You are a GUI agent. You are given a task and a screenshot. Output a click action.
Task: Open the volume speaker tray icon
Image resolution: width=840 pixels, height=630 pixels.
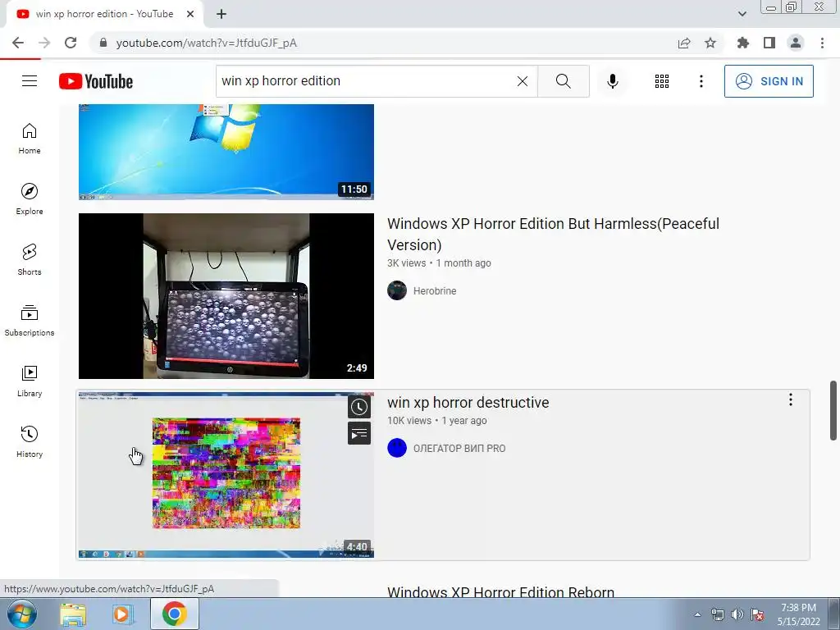tap(737, 614)
